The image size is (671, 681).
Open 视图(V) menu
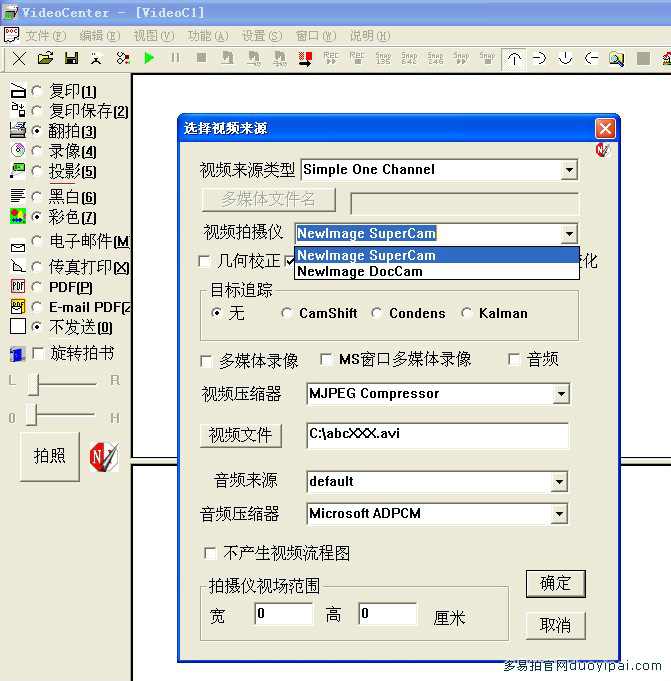tap(154, 36)
